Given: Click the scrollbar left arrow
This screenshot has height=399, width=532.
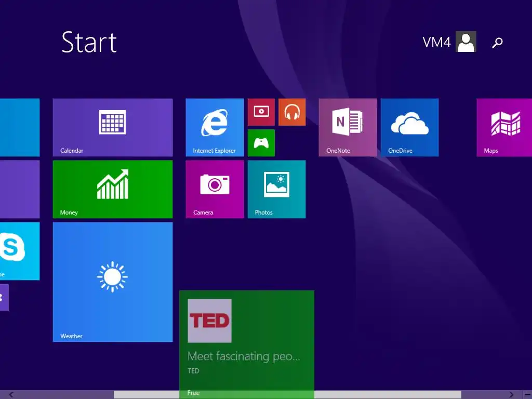Looking at the screenshot, I should 11,395.
